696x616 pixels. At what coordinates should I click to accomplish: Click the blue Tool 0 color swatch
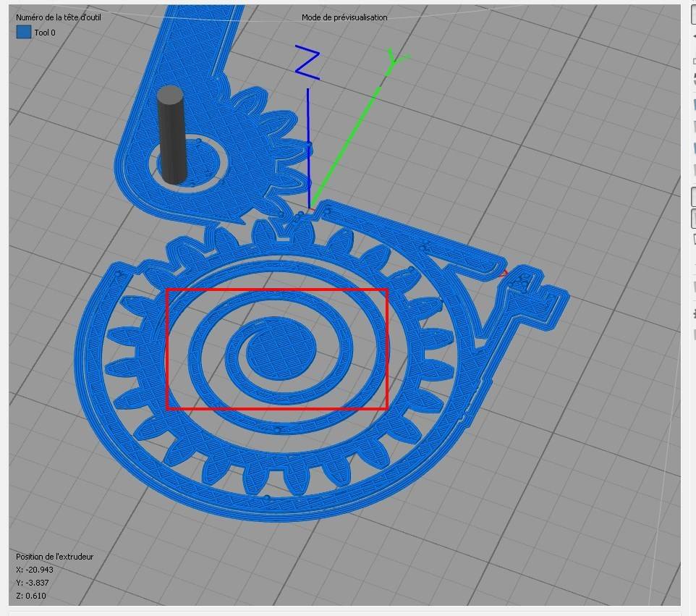(x=24, y=32)
